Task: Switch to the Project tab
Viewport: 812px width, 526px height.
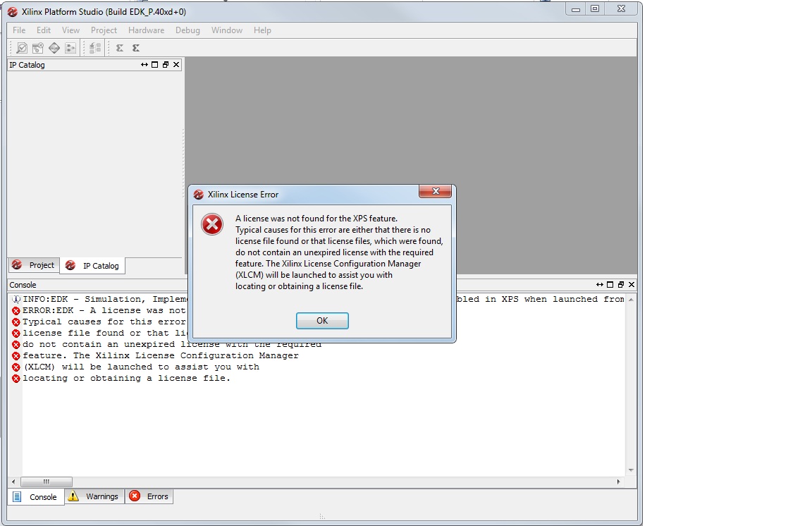Action: click(34, 265)
